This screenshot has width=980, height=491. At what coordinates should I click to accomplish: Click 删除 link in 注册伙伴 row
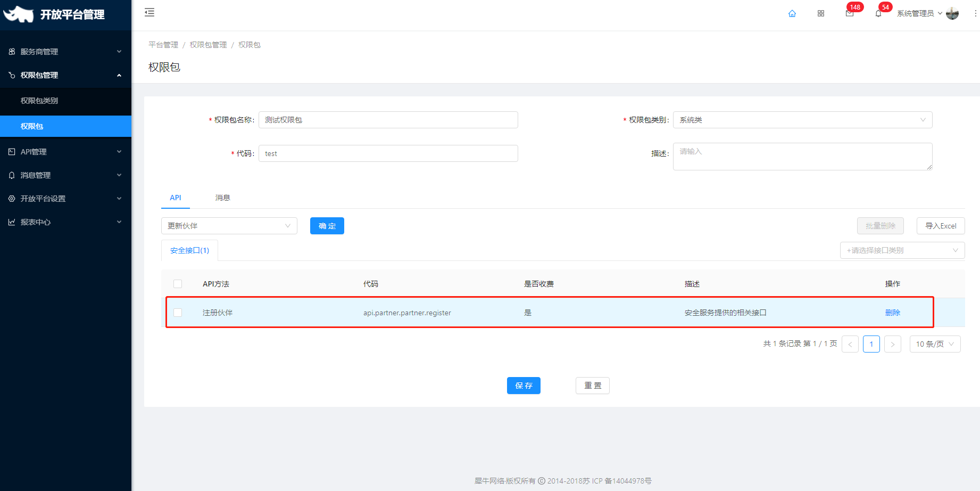pyautogui.click(x=893, y=313)
